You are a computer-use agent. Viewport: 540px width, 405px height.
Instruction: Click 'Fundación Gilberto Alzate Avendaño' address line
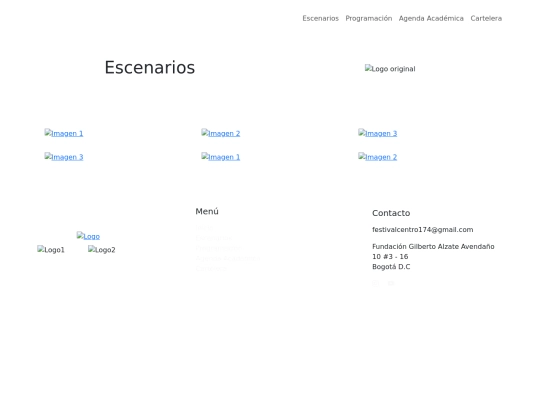click(433, 246)
